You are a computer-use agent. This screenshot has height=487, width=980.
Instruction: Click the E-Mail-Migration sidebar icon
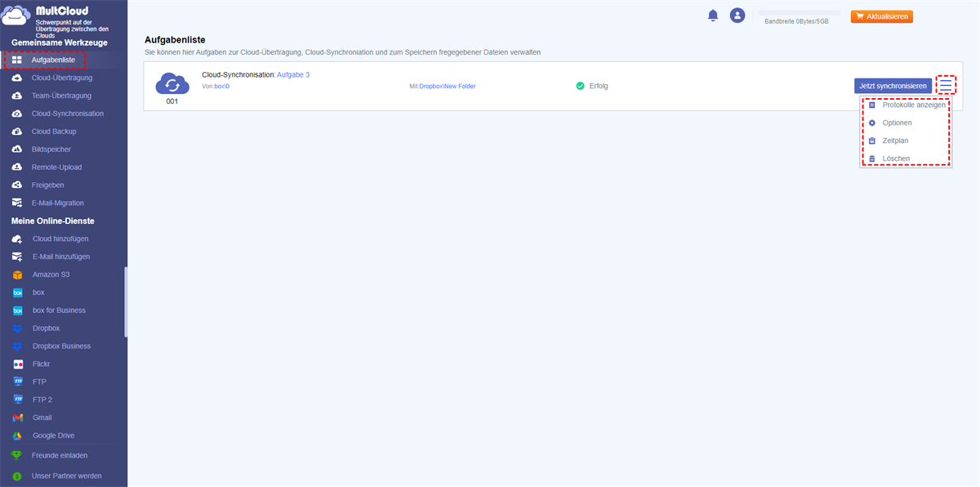coord(17,203)
